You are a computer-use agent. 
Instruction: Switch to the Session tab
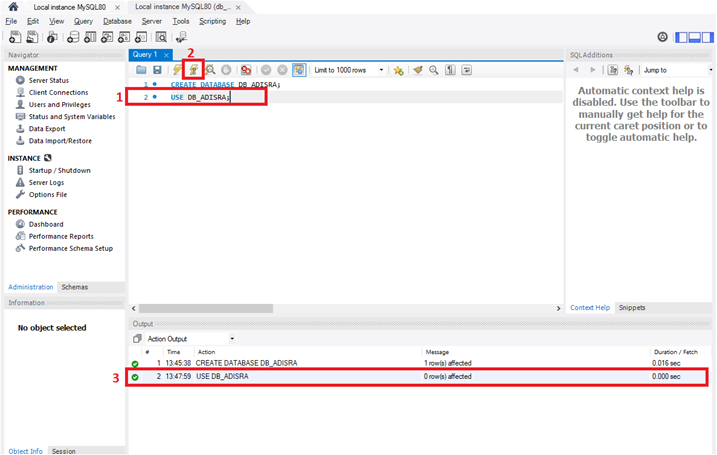point(64,451)
